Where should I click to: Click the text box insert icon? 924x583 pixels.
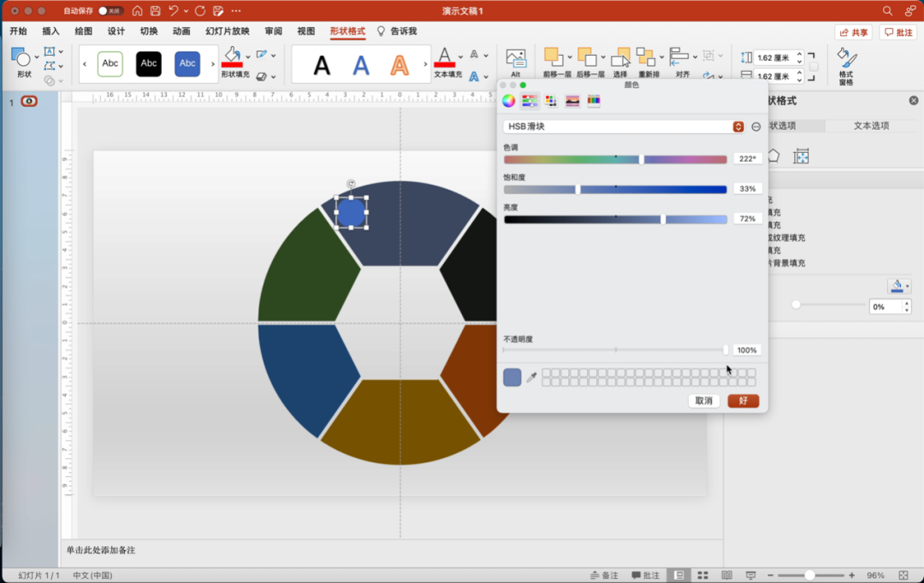coord(50,52)
